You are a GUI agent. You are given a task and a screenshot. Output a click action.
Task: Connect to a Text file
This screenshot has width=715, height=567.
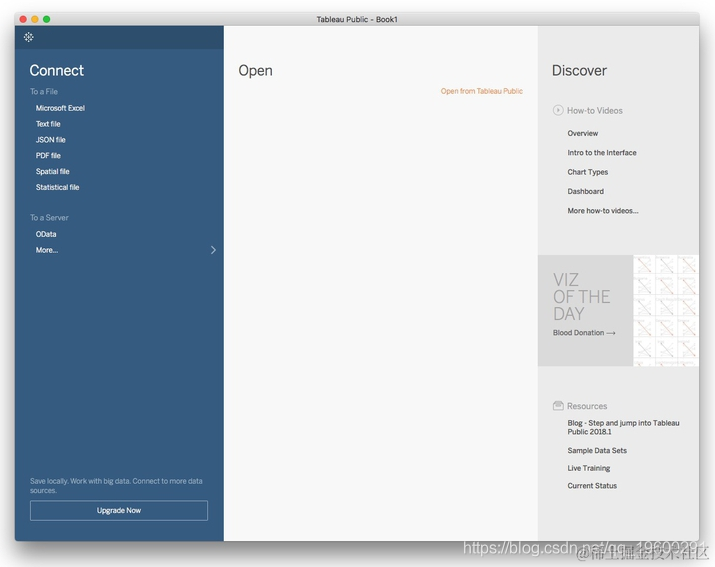[48, 124]
